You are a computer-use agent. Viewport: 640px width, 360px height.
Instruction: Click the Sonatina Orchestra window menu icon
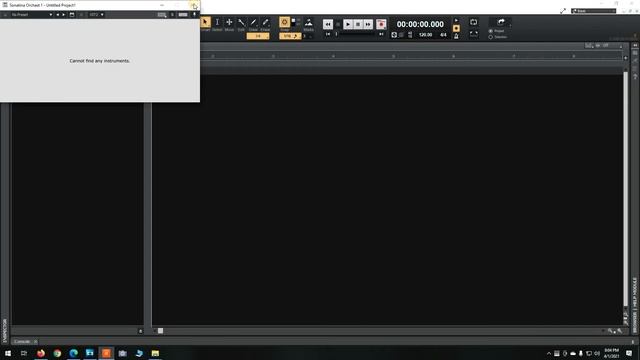point(5,5)
